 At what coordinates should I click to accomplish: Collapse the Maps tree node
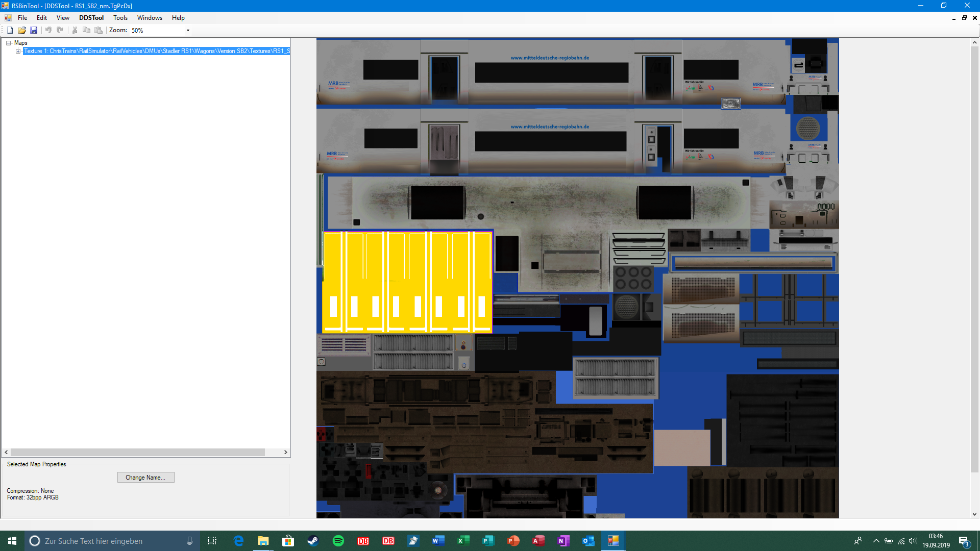(9, 43)
